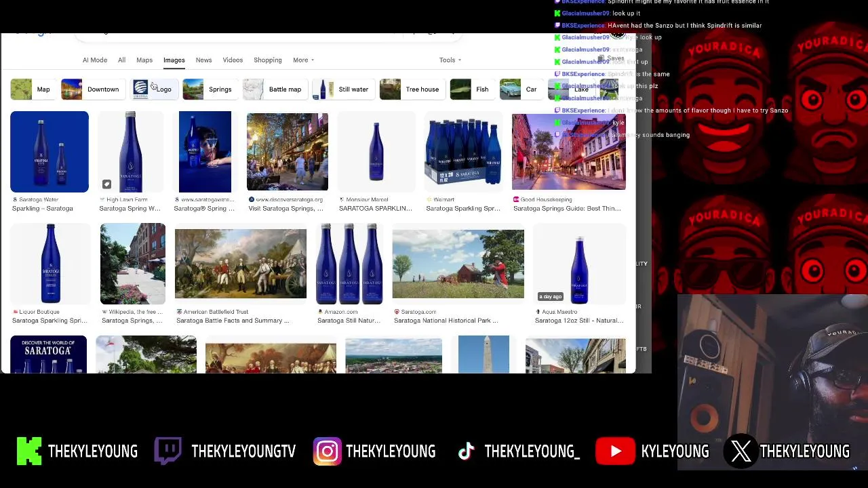Apply the Springs filter chip
The height and width of the screenshot is (488, 868).
[209, 89]
